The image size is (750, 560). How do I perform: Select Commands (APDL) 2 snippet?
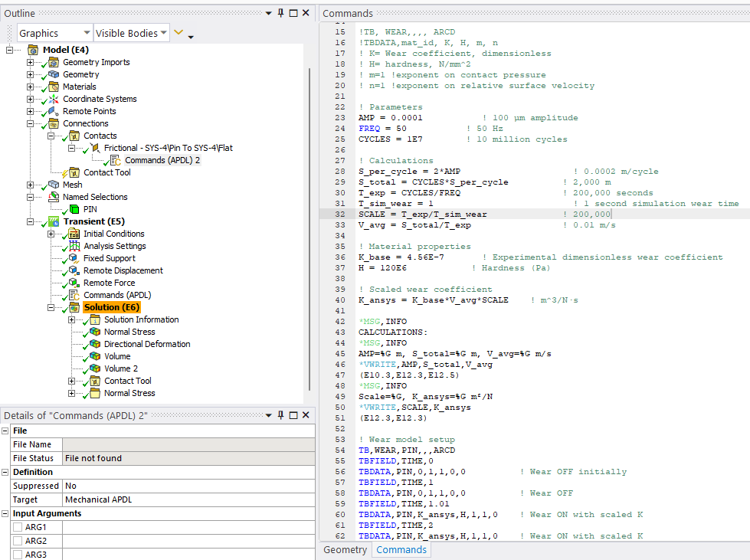162,160
